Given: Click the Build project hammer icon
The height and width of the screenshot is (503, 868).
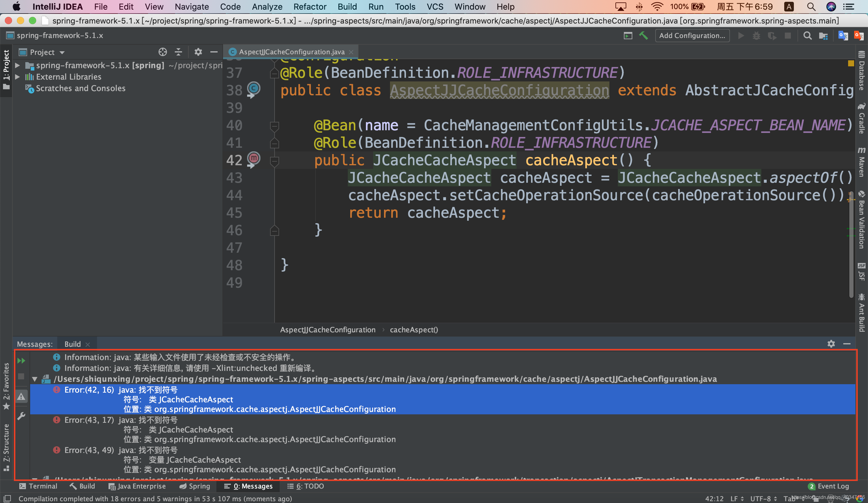Looking at the screenshot, I should click(x=643, y=36).
